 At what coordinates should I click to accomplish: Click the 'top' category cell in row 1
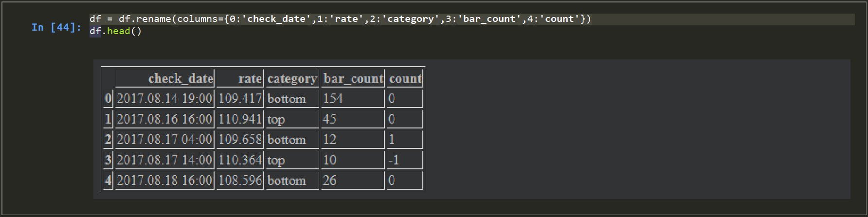pyautogui.click(x=276, y=119)
